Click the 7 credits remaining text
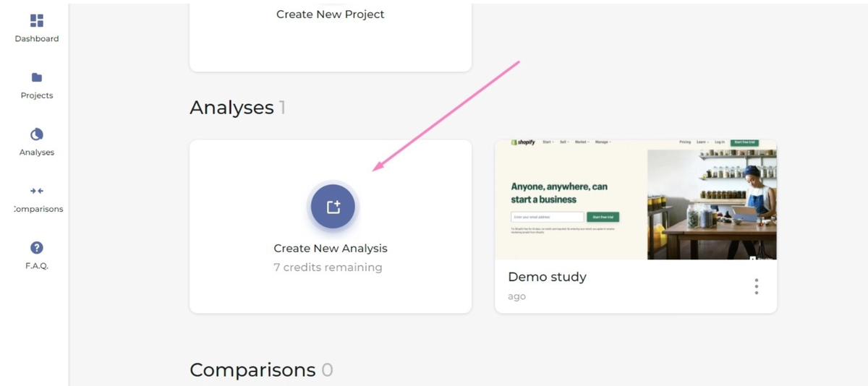868x386 pixels. (x=328, y=267)
